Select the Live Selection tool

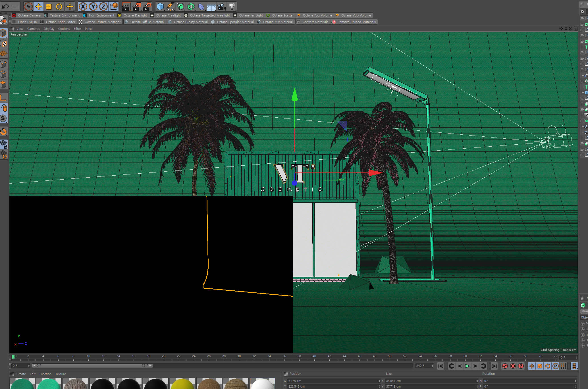tap(28, 6)
